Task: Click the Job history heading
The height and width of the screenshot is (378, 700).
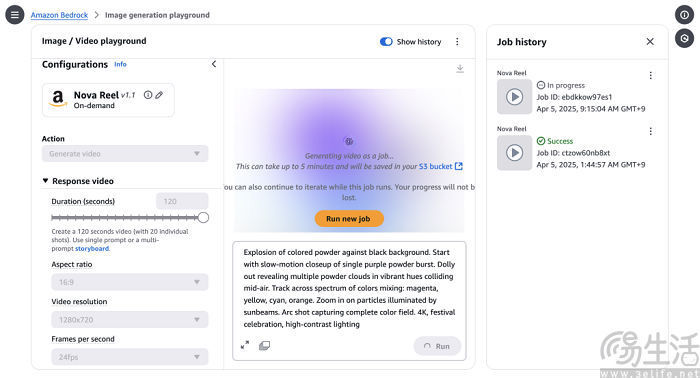Action: (521, 42)
